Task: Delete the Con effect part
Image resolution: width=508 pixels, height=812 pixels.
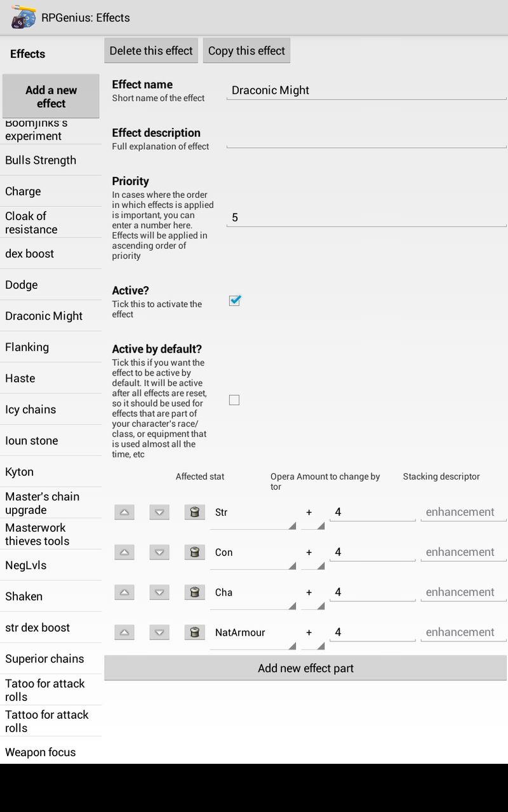Action: (194, 552)
